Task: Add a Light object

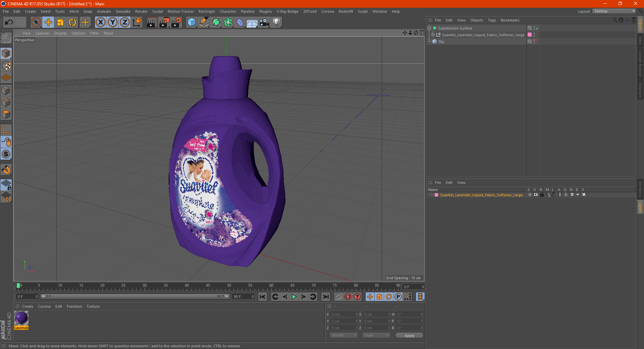Action: tap(276, 22)
